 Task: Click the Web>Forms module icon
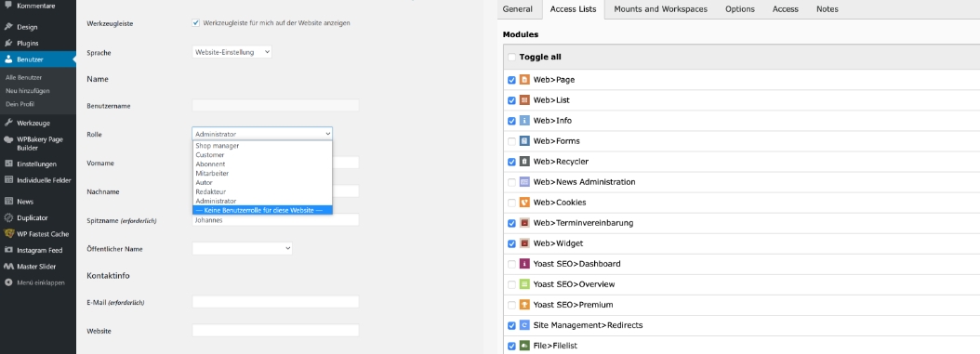(525, 141)
